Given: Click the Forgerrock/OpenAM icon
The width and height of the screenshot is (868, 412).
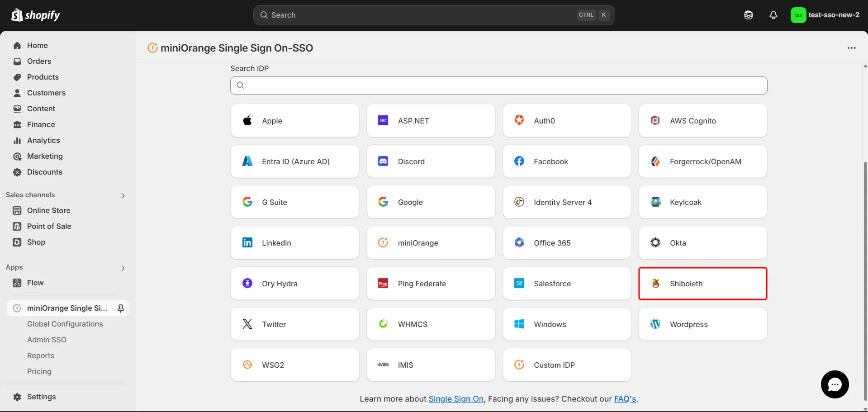Looking at the screenshot, I should (655, 161).
